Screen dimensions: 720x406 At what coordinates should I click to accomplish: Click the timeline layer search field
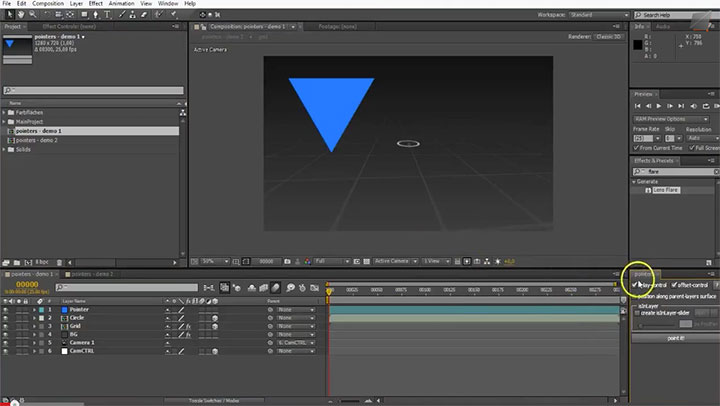click(x=127, y=288)
